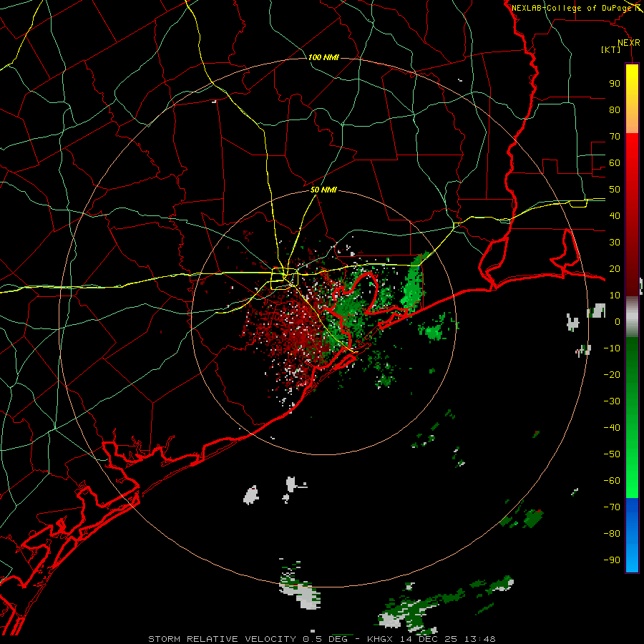This screenshot has height=644, width=644.
Task: Select the 20 value on velocity scale
Action: click(x=615, y=269)
